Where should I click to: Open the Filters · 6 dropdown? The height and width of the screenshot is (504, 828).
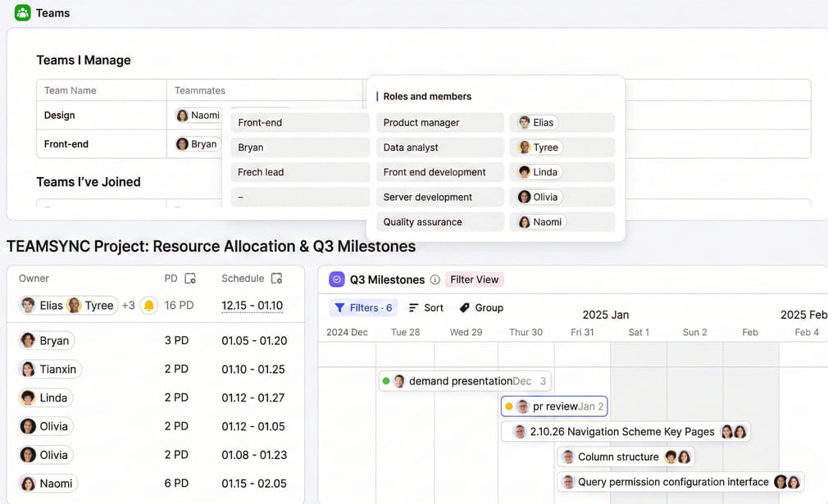[362, 308]
